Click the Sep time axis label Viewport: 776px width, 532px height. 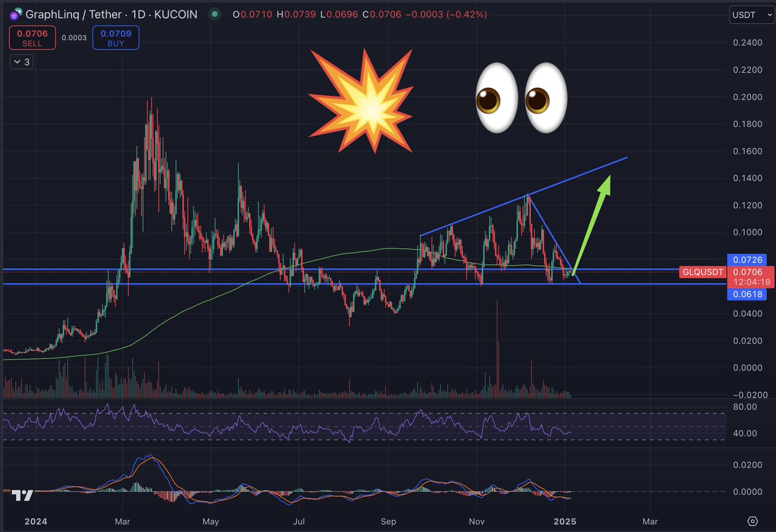click(389, 520)
